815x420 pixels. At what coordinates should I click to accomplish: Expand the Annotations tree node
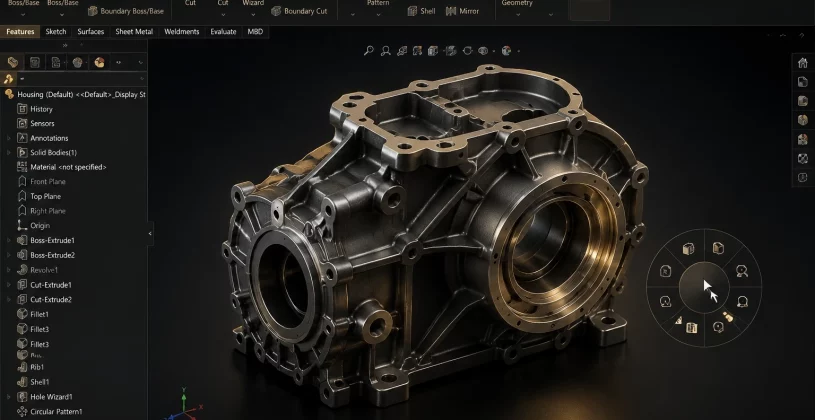(x=8, y=138)
